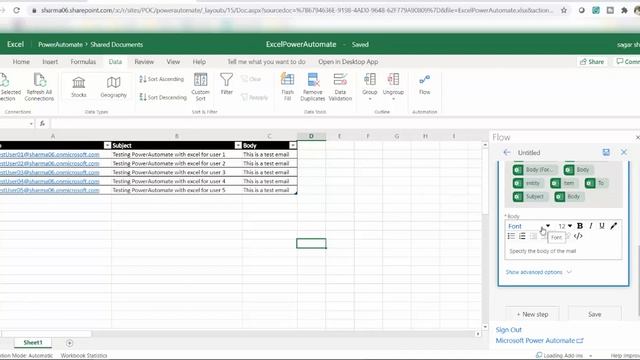Click the Save button in Flow panel
640x360 pixels.
(x=595, y=314)
